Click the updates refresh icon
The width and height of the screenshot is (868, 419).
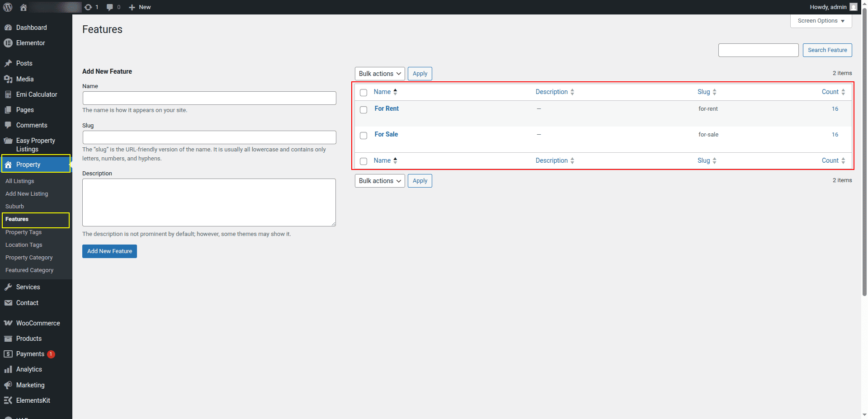pos(88,7)
